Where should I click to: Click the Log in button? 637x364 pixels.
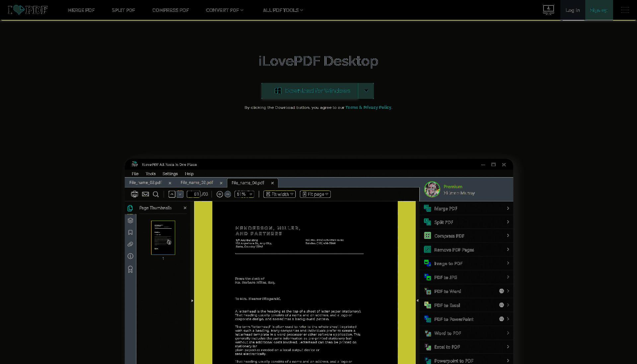pos(573,10)
